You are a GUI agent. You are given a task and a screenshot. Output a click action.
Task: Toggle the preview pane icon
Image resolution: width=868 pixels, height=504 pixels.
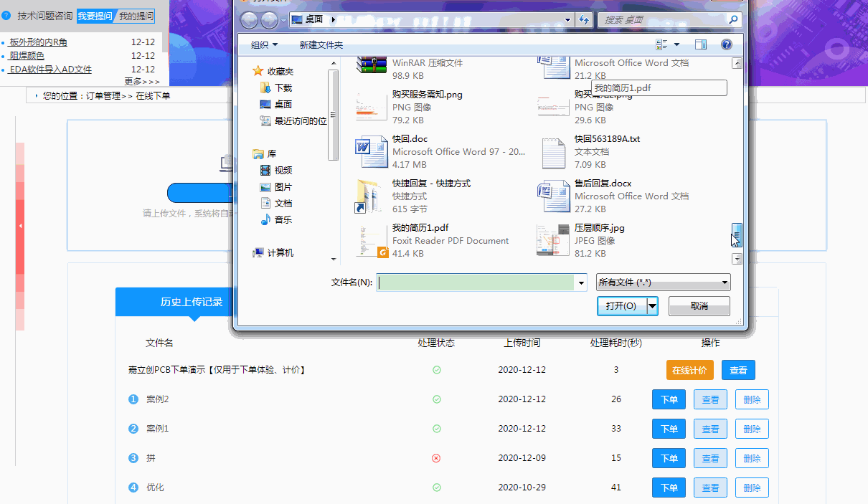tap(701, 44)
